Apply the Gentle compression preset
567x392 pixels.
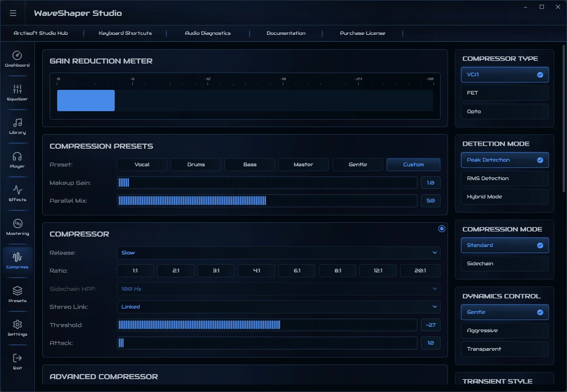point(358,165)
